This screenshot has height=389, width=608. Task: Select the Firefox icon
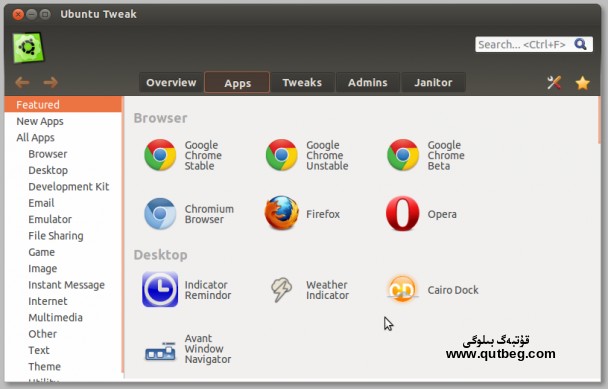(282, 213)
